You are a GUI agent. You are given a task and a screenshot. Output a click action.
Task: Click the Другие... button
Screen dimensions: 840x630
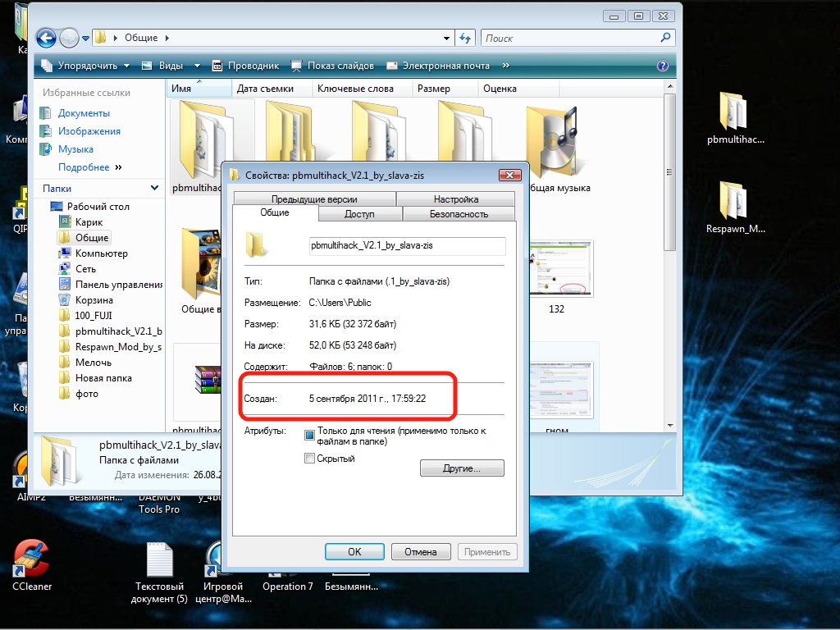point(462,468)
